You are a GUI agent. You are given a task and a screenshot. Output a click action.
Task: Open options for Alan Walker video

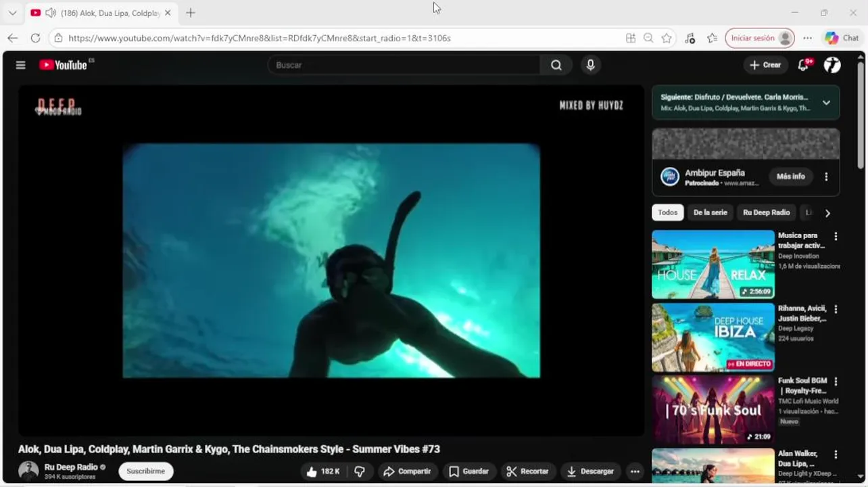point(836,455)
